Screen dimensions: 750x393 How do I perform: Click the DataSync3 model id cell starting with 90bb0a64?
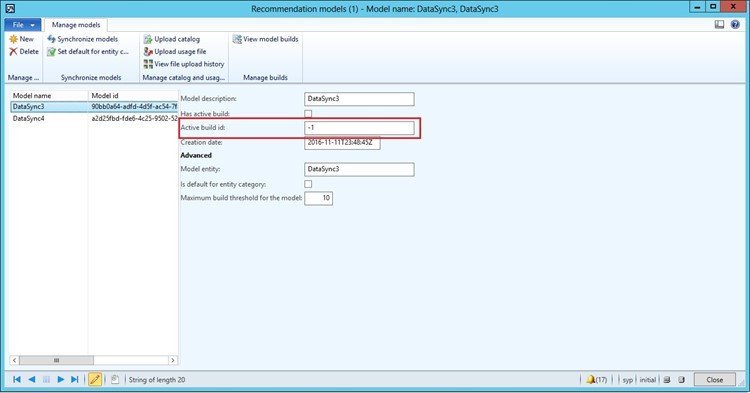pyautogui.click(x=133, y=107)
